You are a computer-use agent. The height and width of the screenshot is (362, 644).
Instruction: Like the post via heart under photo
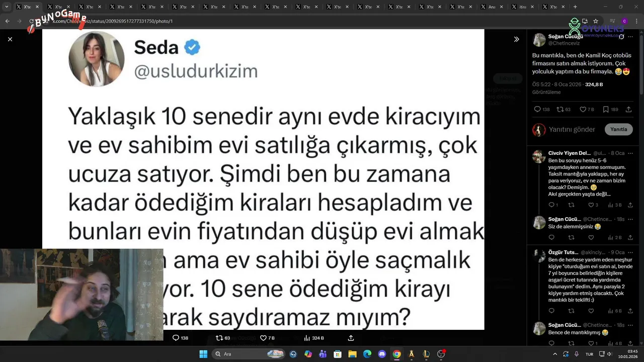[263, 338]
